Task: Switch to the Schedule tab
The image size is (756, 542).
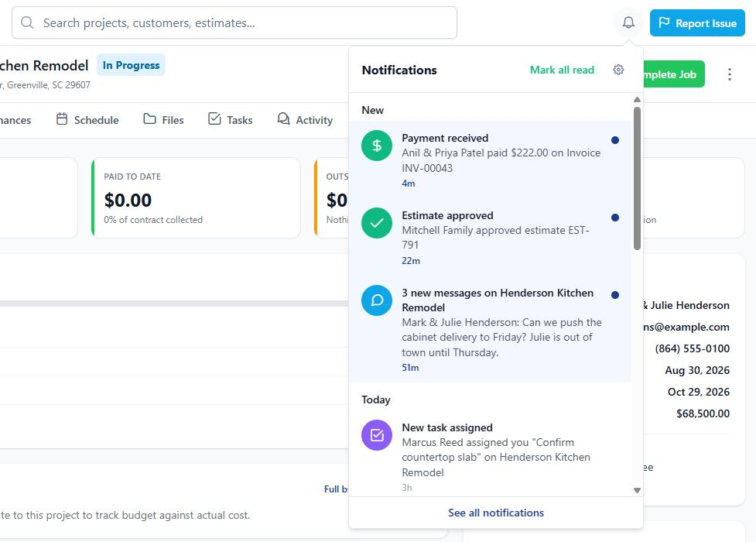Action: point(87,120)
